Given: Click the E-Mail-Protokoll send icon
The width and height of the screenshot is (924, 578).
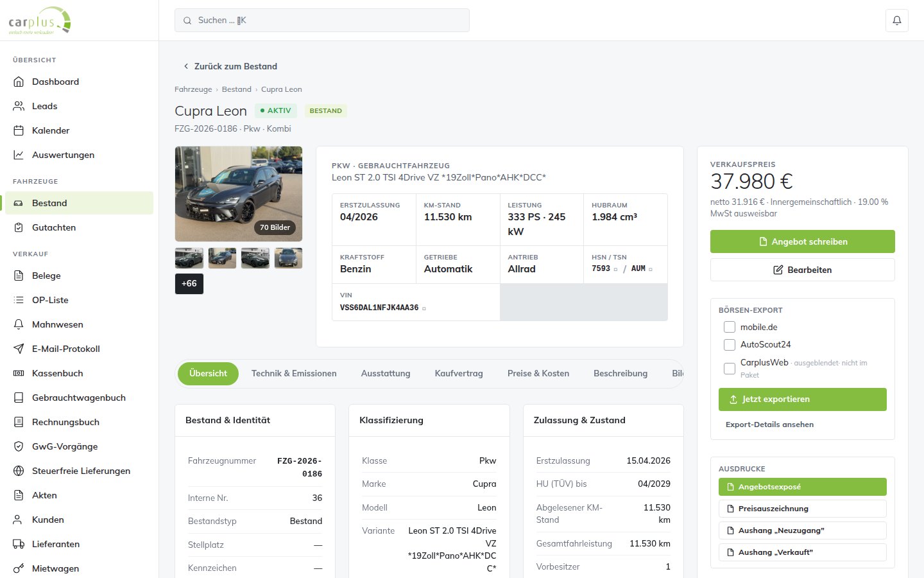Looking at the screenshot, I should [19, 349].
